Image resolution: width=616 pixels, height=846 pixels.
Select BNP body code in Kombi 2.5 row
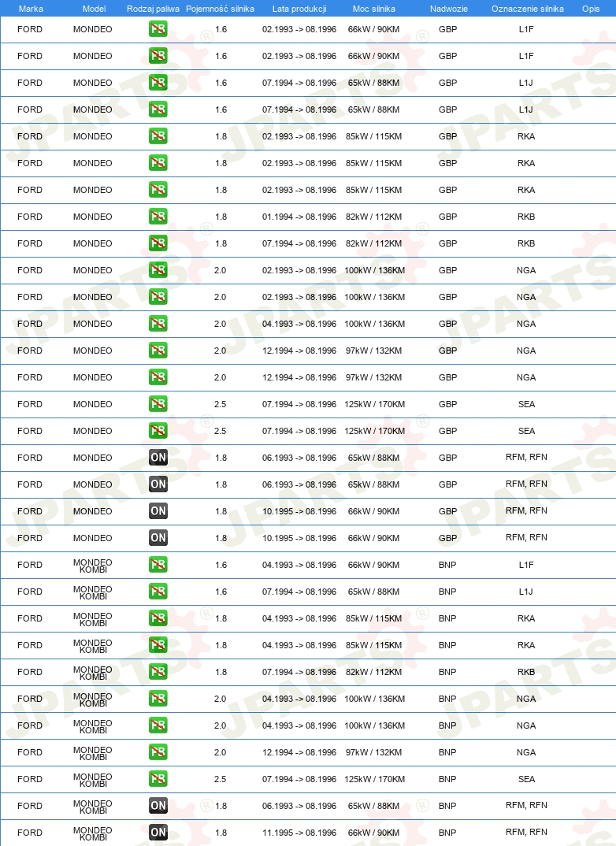coord(447,778)
